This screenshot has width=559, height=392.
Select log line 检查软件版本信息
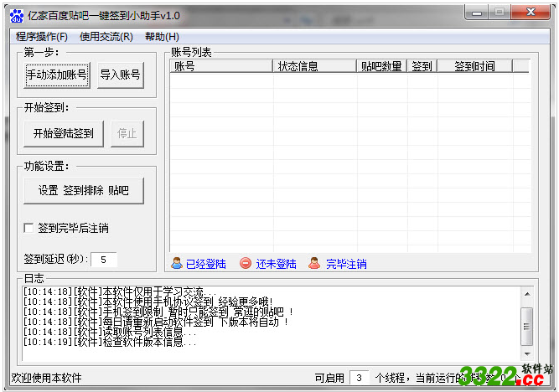110,342
